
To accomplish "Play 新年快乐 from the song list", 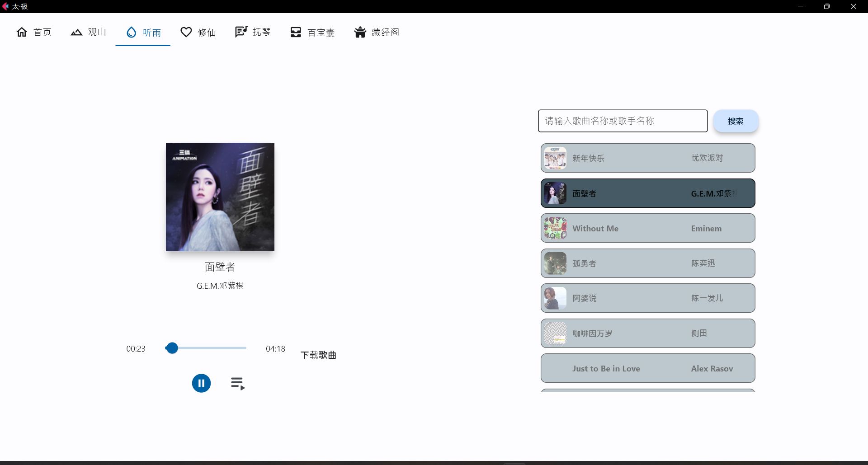I will 648,158.
